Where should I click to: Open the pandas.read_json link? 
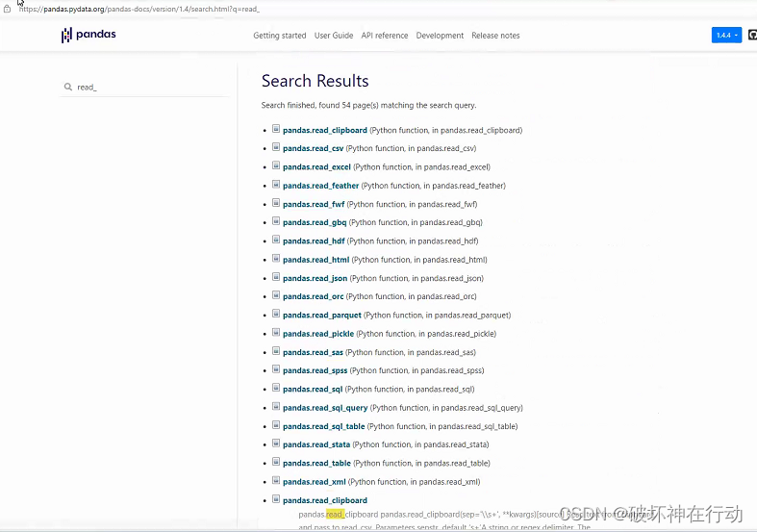(x=315, y=279)
